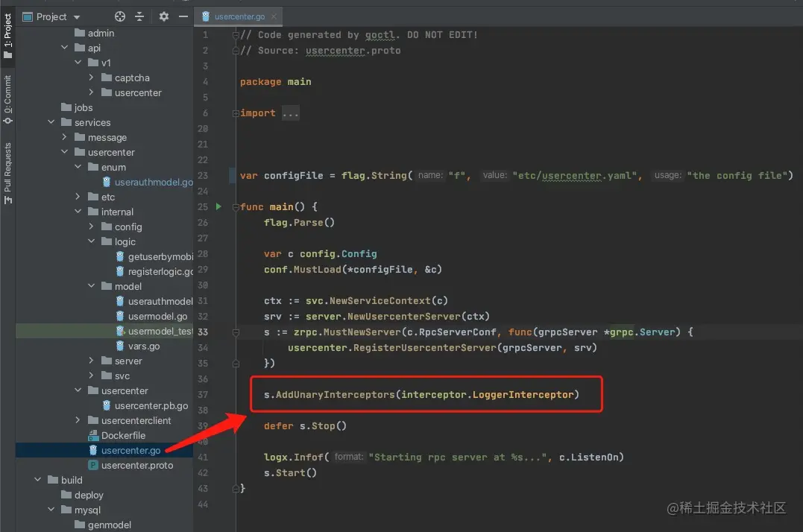Image resolution: width=803 pixels, height=532 pixels.
Task: Open usermodel.go file
Action: [x=151, y=316]
